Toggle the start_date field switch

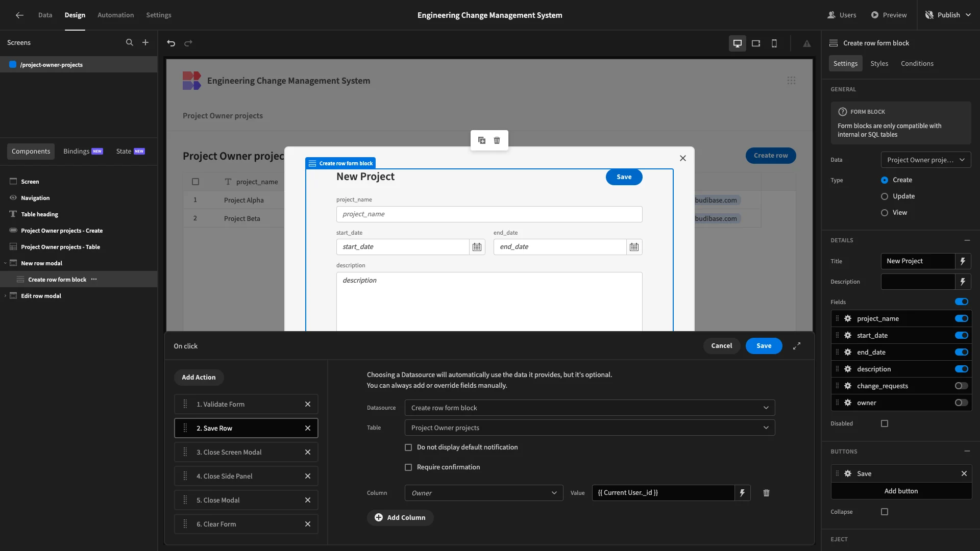[x=962, y=335]
